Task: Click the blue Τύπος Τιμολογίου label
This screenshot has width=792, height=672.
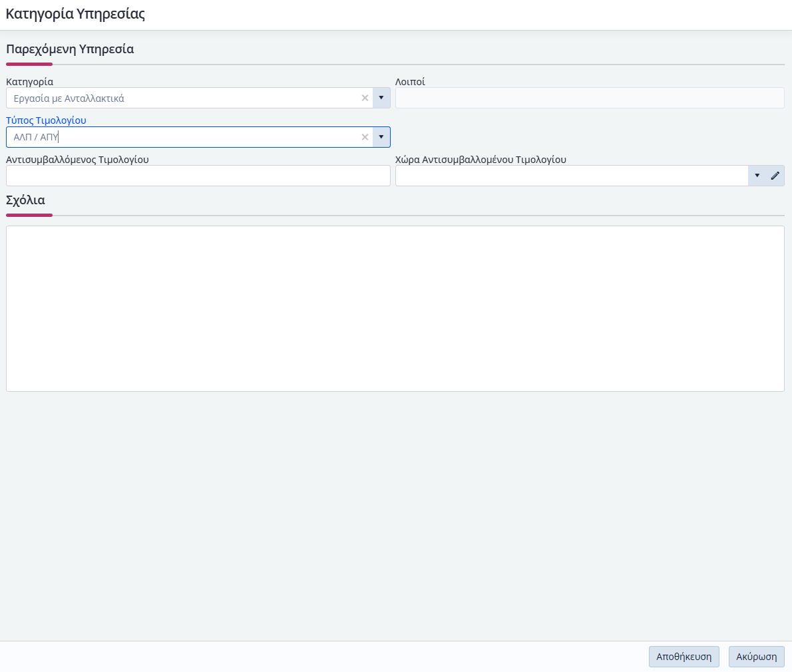Action: (46, 120)
